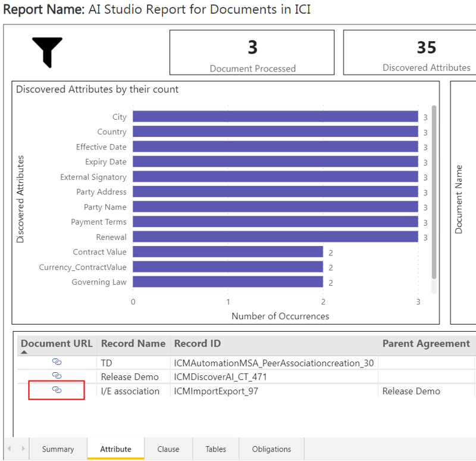The image size is (476, 461).
Task: Go to the Obligations tab
Action: pos(271,449)
